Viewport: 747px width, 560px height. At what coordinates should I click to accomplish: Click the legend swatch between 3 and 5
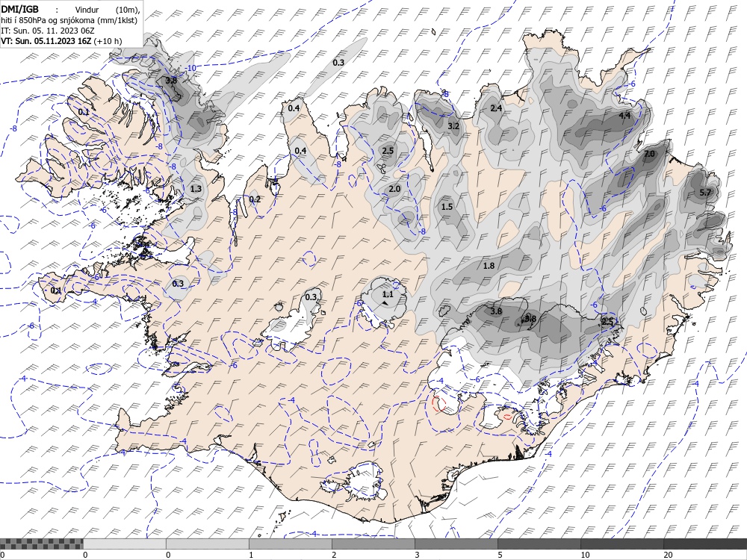pos(456,544)
